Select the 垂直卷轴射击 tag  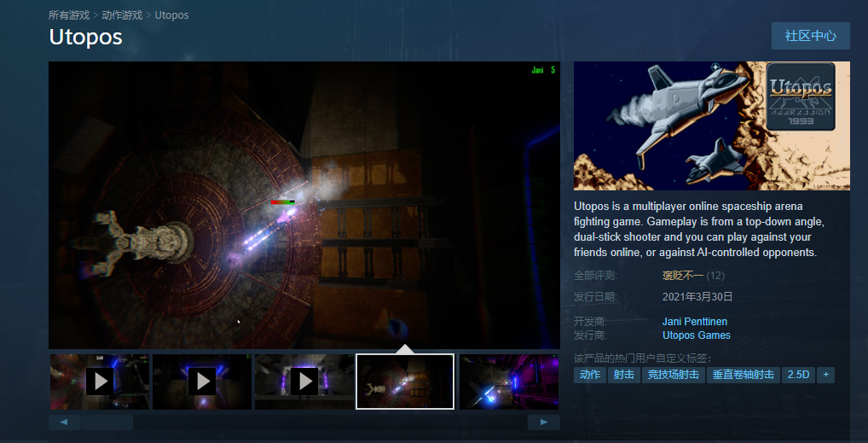pyautogui.click(x=743, y=375)
